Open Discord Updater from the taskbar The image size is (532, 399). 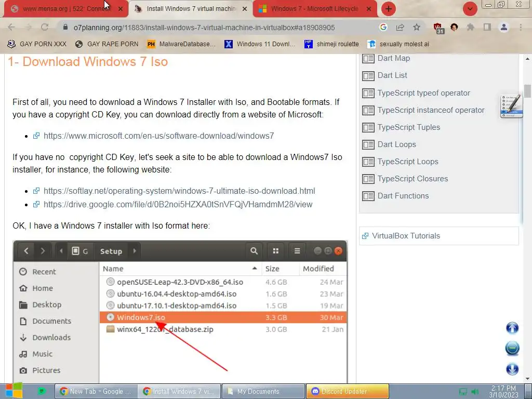pos(348,391)
